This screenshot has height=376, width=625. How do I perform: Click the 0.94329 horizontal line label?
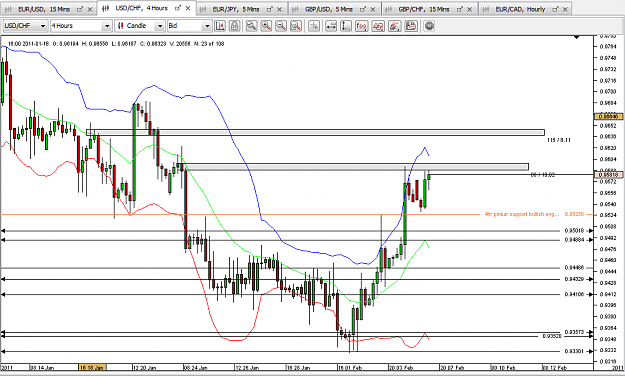[x=574, y=279]
